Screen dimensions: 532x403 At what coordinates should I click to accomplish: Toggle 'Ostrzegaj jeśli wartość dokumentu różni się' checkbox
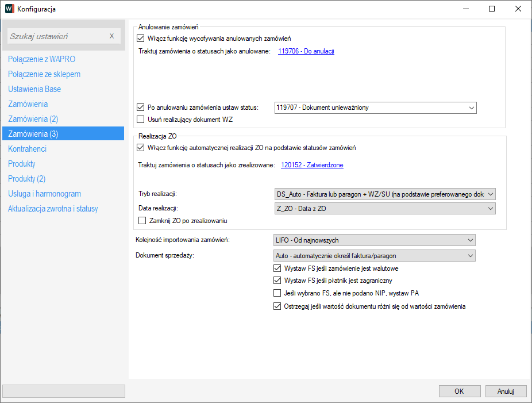(277, 306)
